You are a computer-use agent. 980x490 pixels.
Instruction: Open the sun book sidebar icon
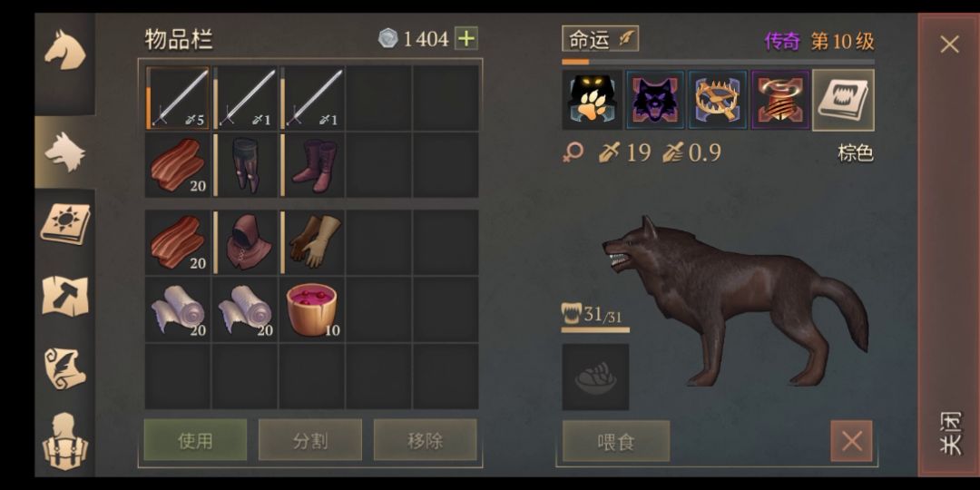click(65, 224)
